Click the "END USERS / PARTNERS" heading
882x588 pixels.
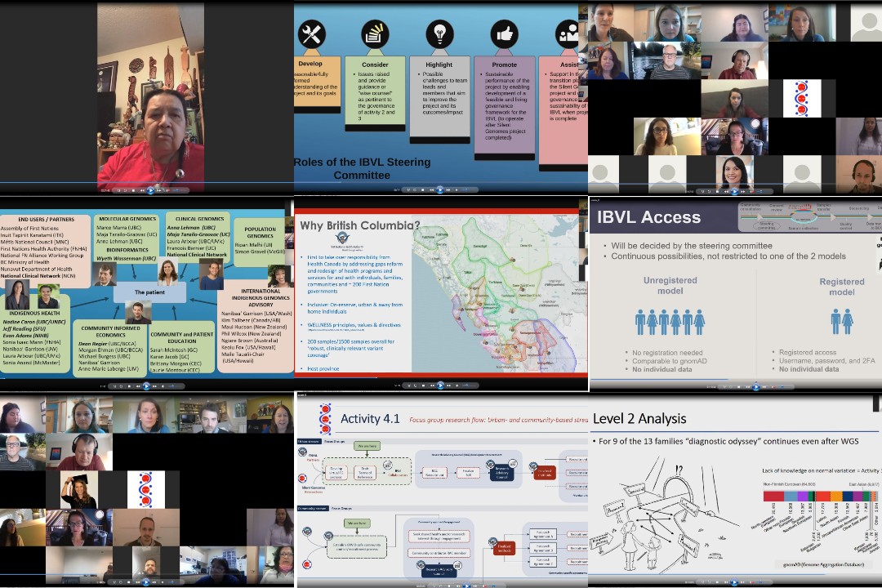pyautogui.click(x=46, y=220)
